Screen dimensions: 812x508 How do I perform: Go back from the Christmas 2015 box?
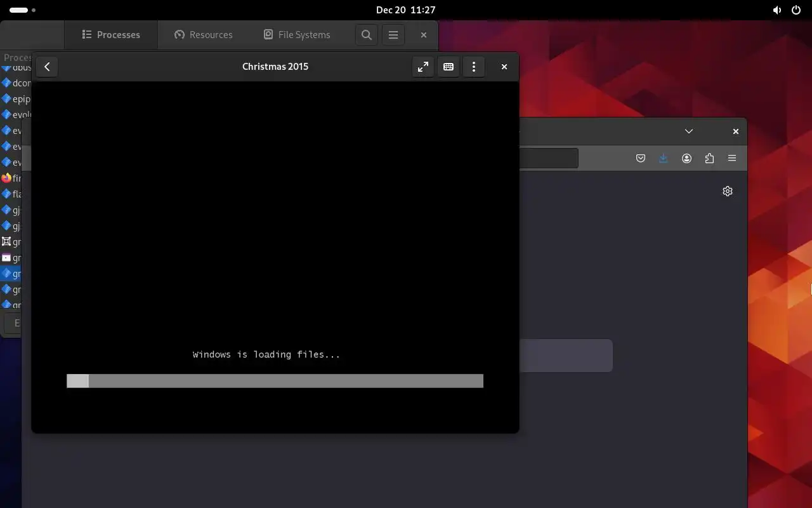point(47,67)
